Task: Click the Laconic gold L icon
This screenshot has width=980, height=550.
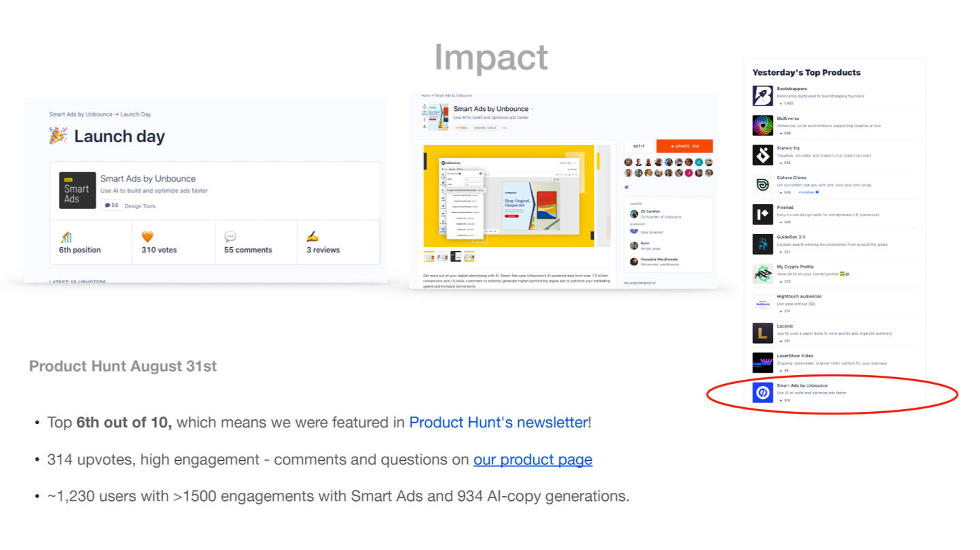Action: pyautogui.click(x=762, y=333)
